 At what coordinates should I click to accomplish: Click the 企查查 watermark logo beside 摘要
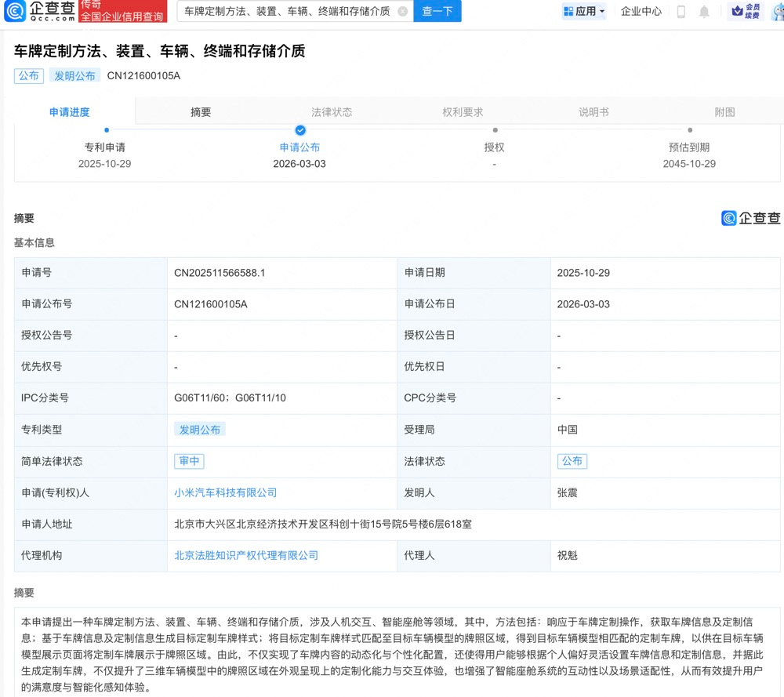[x=750, y=218]
